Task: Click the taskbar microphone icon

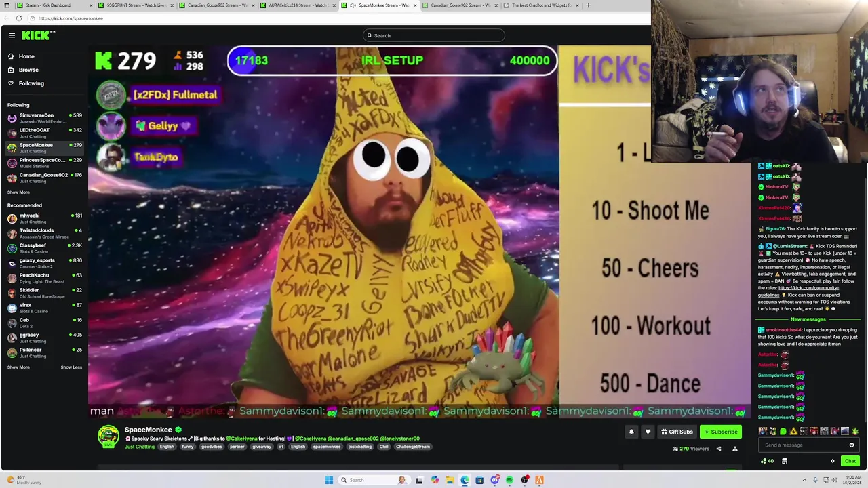Action: [x=815, y=480]
